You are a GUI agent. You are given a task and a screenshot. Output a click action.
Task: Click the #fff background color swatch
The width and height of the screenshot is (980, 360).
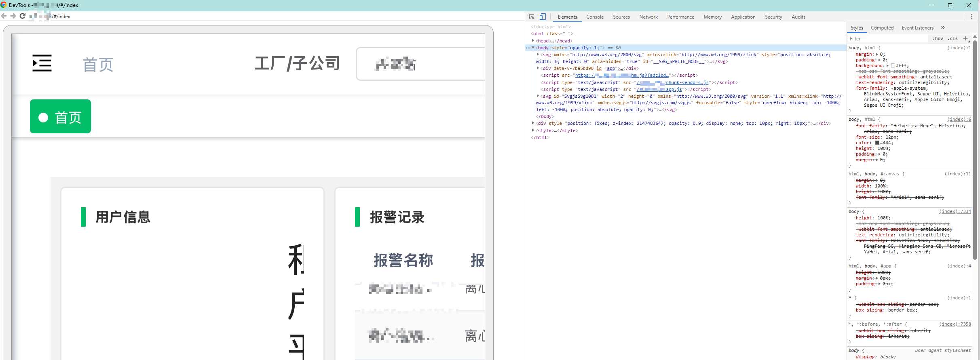coord(893,65)
